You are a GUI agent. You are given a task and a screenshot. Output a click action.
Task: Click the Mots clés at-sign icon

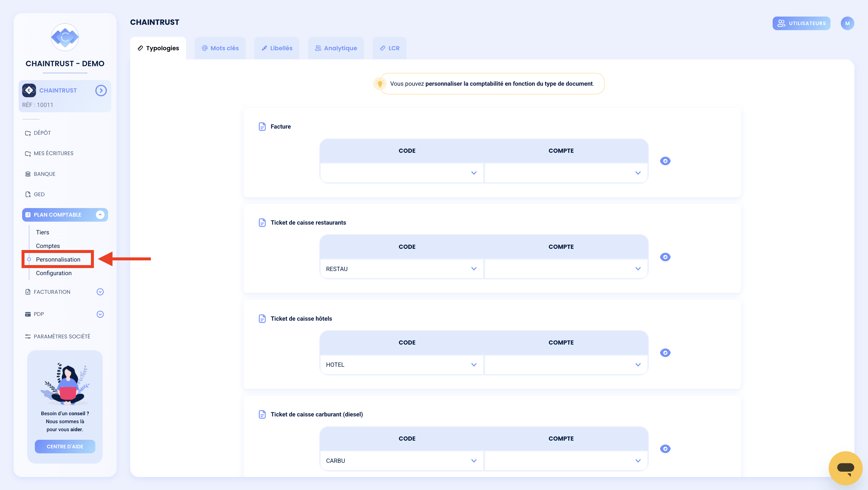[x=205, y=48]
